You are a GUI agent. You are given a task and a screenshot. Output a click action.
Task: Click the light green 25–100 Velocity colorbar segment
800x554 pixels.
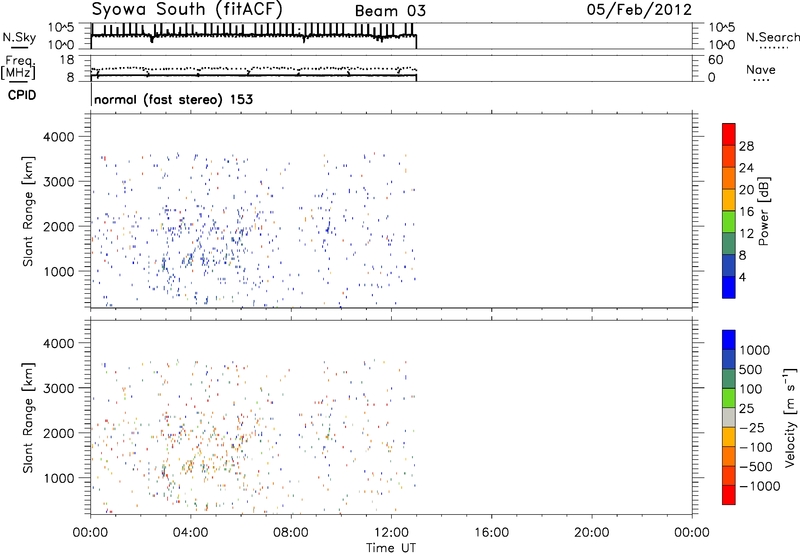(x=729, y=398)
